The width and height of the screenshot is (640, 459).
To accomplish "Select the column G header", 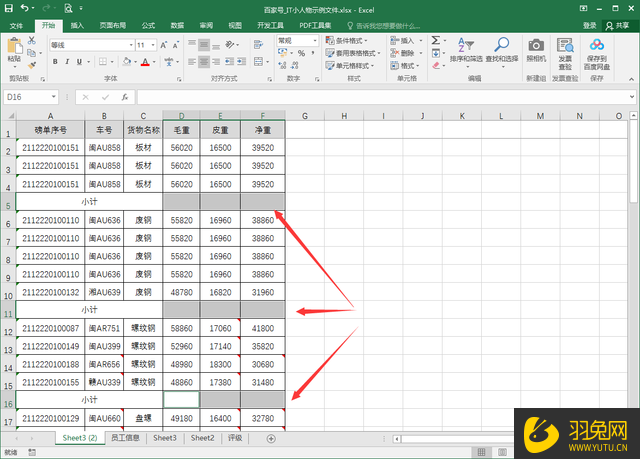I will (x=305, y=116).
